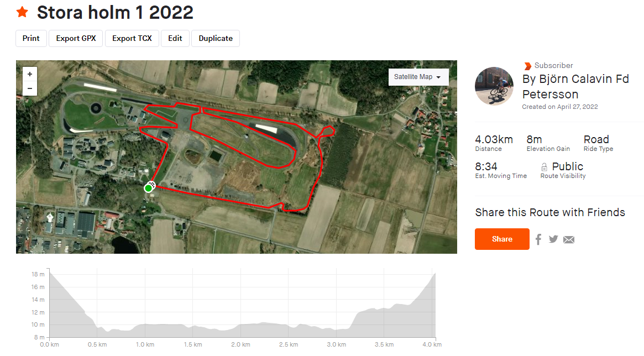Click the orange Subscriber chevron badge
This screenshot has width=644, height=356.
tap(528, 66)
